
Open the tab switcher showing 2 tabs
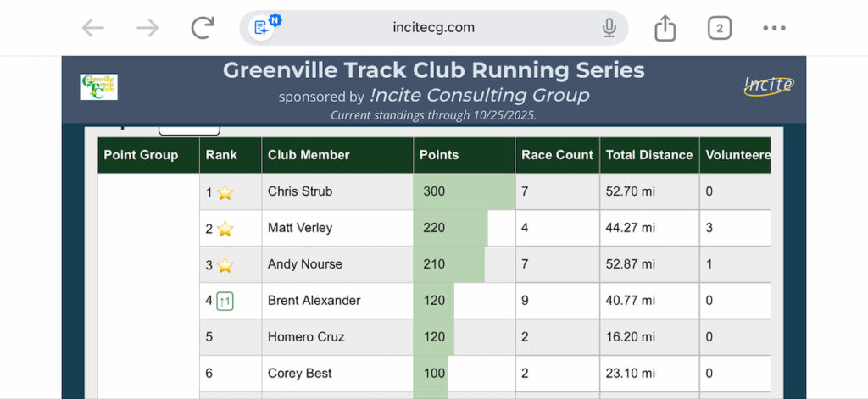719,28
